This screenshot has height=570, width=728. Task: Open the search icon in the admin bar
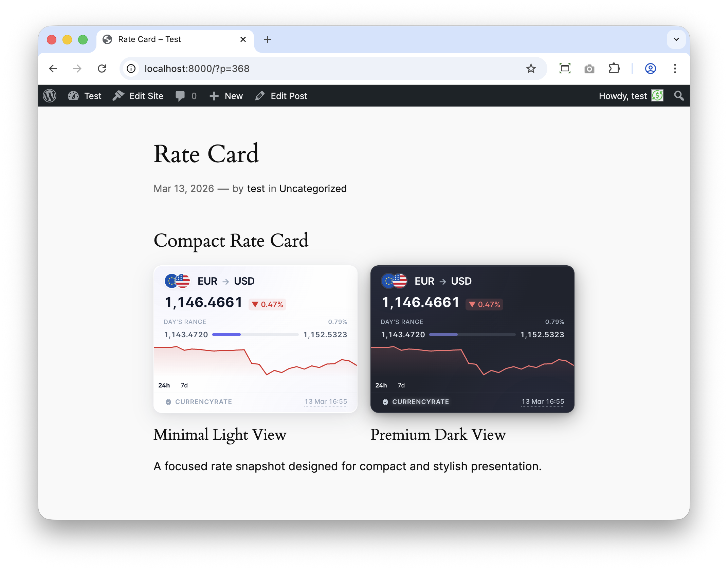point(679,96)
